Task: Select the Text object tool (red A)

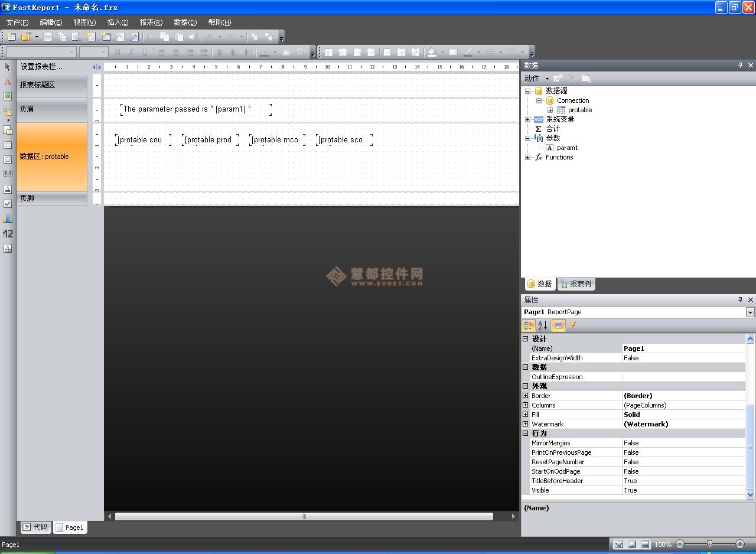Action: click(x=8, y=82)
